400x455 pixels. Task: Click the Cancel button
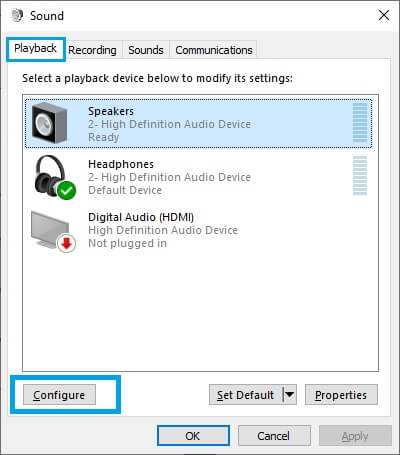(274, 435)
